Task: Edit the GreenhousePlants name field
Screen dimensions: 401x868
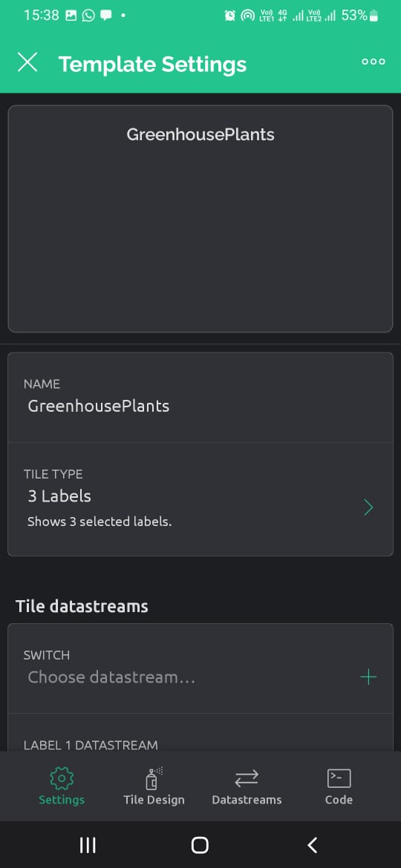Action: [x=200, y=398]
